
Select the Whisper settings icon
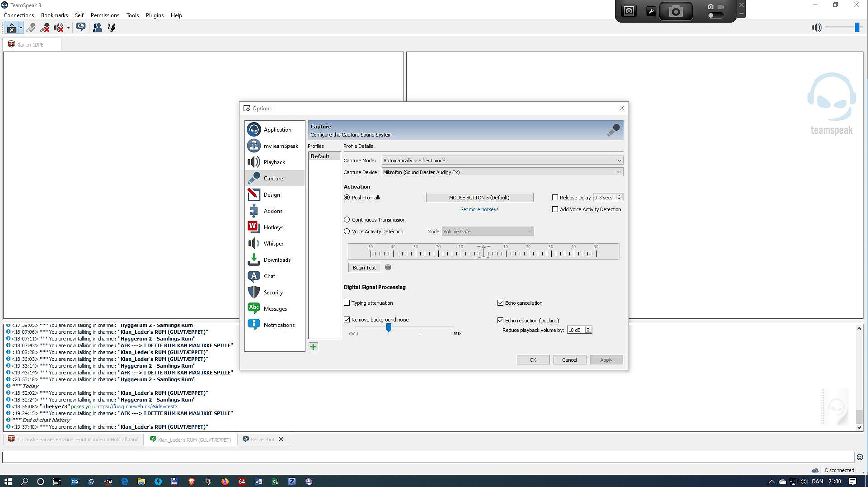tap(254, 244)
